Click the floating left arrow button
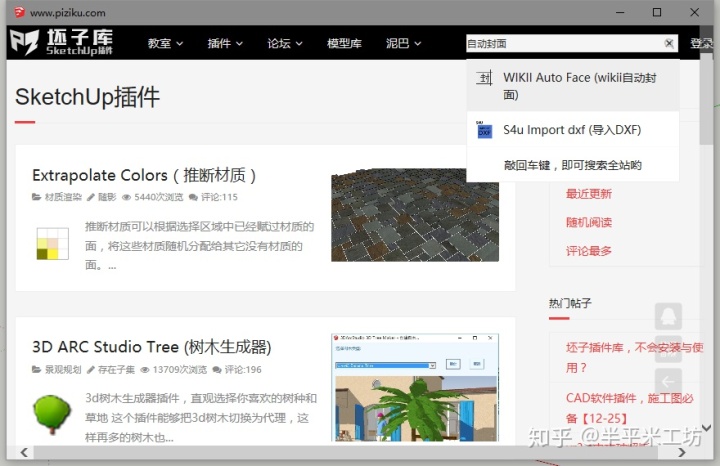The image size is (720, 466). 668,381
